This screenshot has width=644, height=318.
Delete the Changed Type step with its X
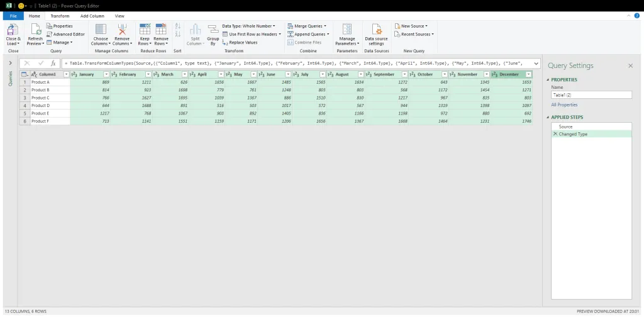coord(555,134)
